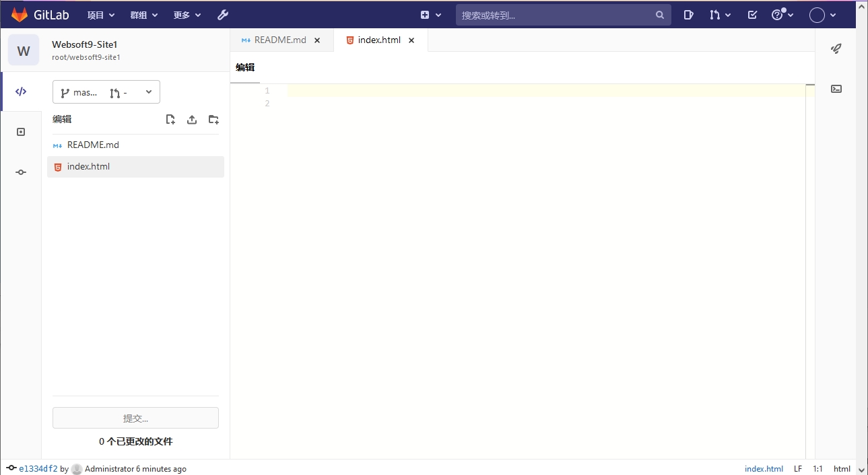Open the admin area wrench icon

(223, 15)
